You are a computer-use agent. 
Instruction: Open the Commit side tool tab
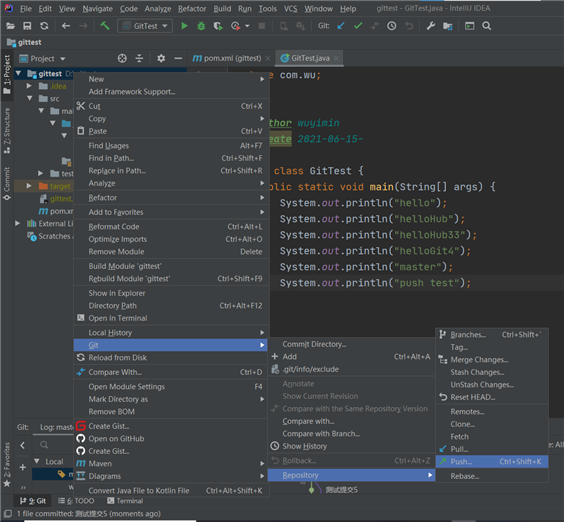7,183
